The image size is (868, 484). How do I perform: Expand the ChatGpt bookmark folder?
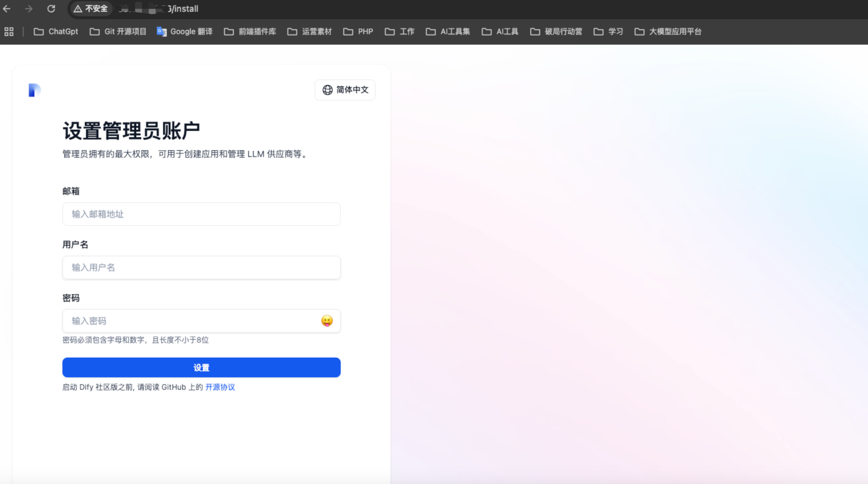click(x=56, y=32)
